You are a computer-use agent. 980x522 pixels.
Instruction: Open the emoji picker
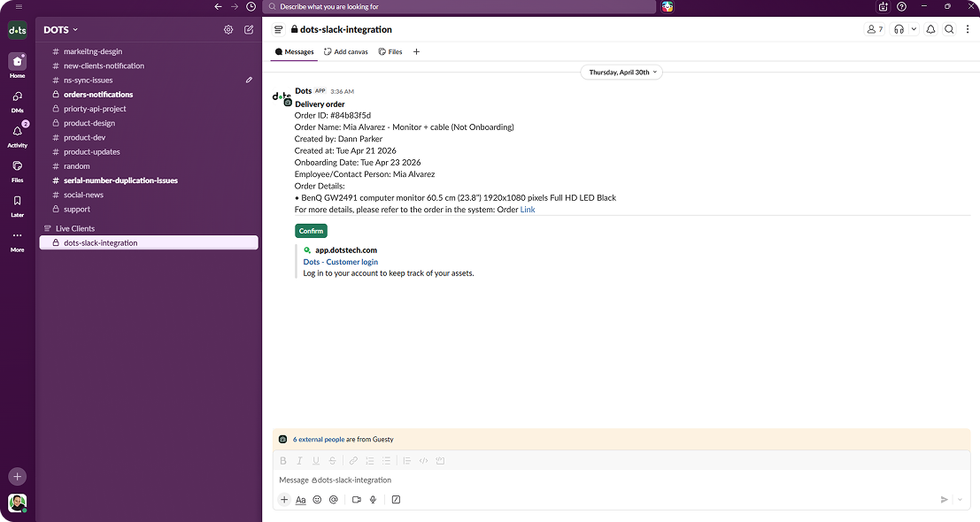(317, 500)
